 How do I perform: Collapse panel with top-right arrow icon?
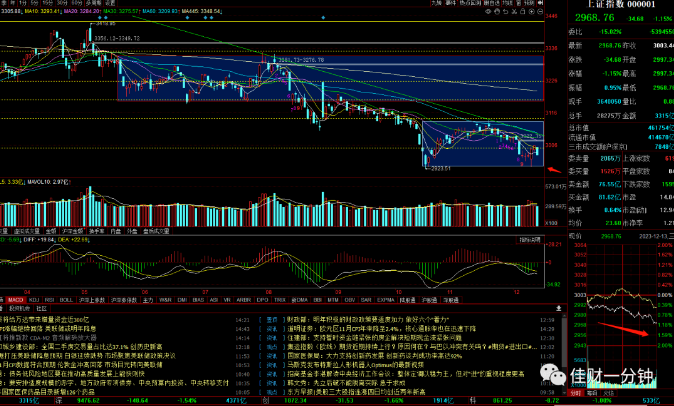click(540, 3)
